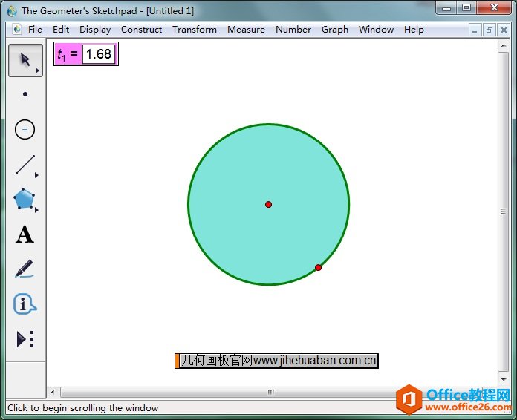This screenshot has height=420, width=517.
Task: Select the Information tool
Action: pyautogui.click(x=25, y=304)
